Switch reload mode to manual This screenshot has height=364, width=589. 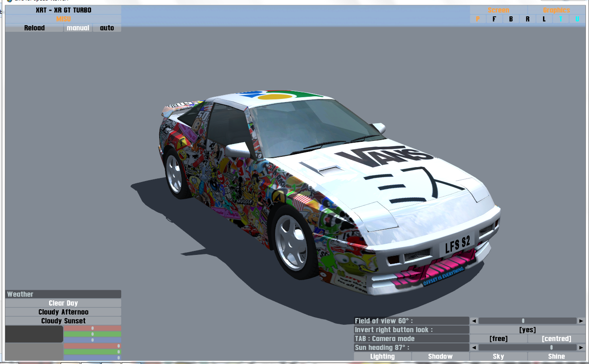pos(78,28)
